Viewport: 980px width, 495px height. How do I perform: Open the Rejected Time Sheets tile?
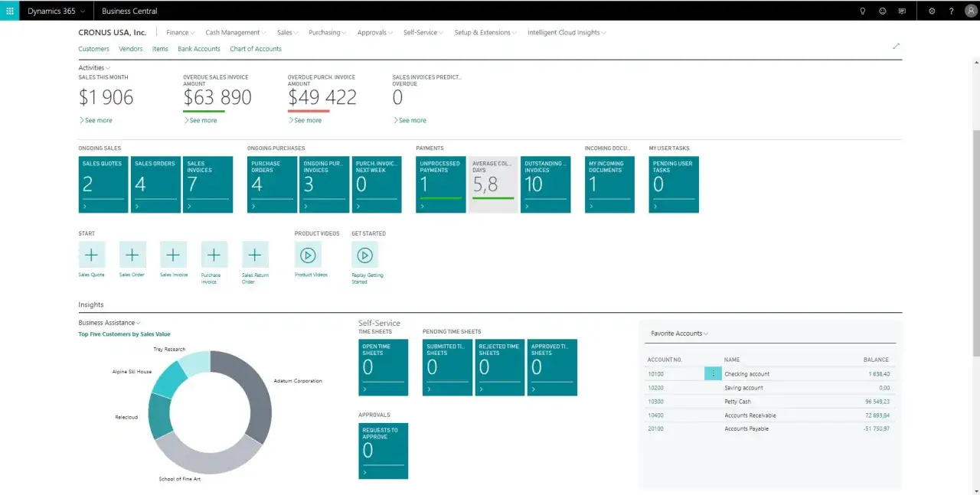click(500, 367)
